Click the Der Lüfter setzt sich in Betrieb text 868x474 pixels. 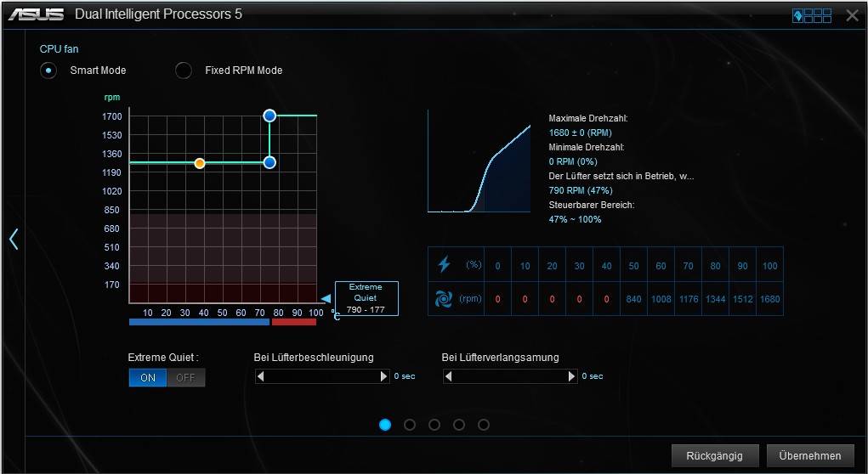(x=621, y=176)
